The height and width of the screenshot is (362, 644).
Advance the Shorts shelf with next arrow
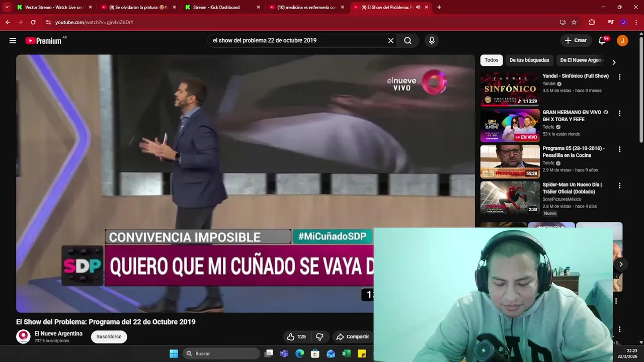[x=621, y=264]
